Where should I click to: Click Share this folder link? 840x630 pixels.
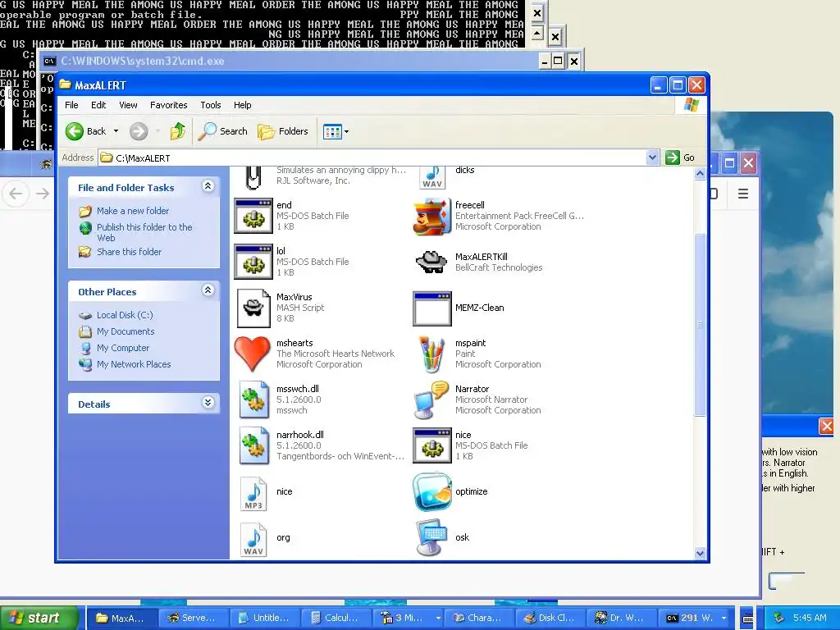pos(129,252)
